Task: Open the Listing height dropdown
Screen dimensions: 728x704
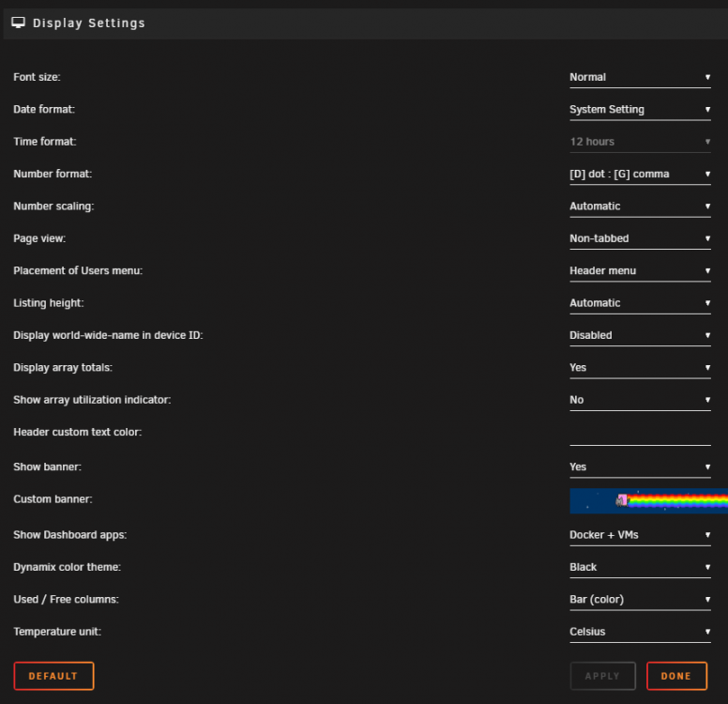Action: (x=640, y=303)
